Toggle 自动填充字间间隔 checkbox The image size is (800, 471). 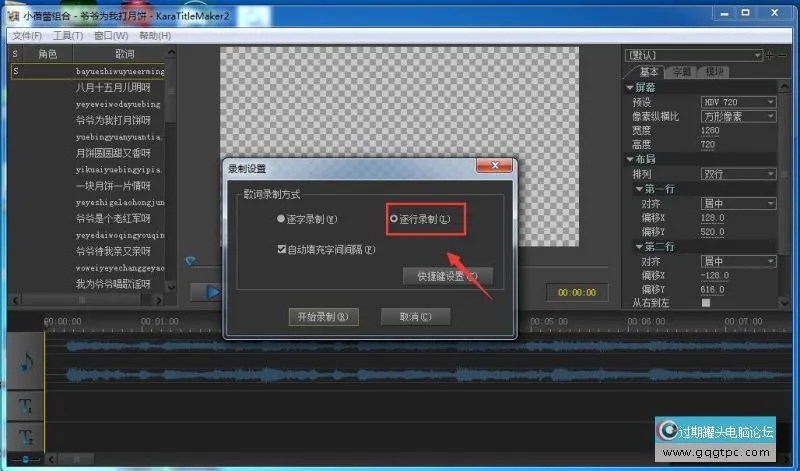[x=281, y=249]
